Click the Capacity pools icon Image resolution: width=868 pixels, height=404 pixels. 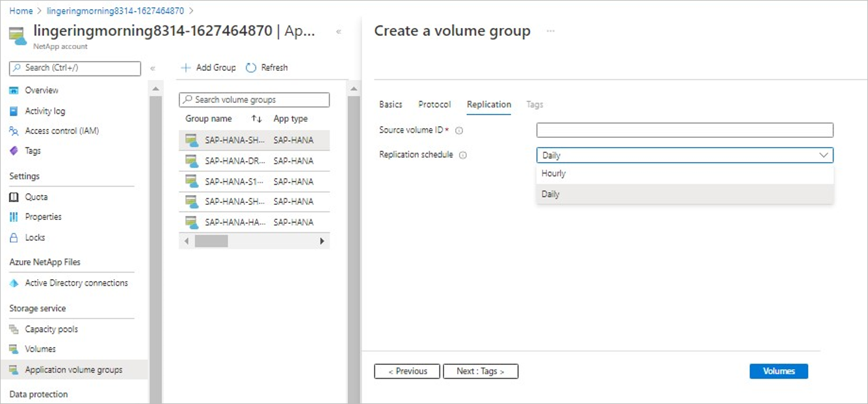[x=14, y=329]
